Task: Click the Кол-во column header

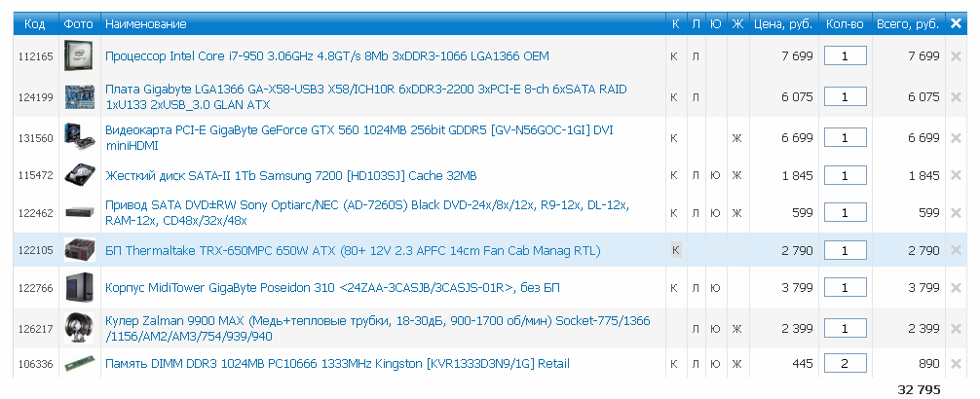Action: [x=845, y=23]
